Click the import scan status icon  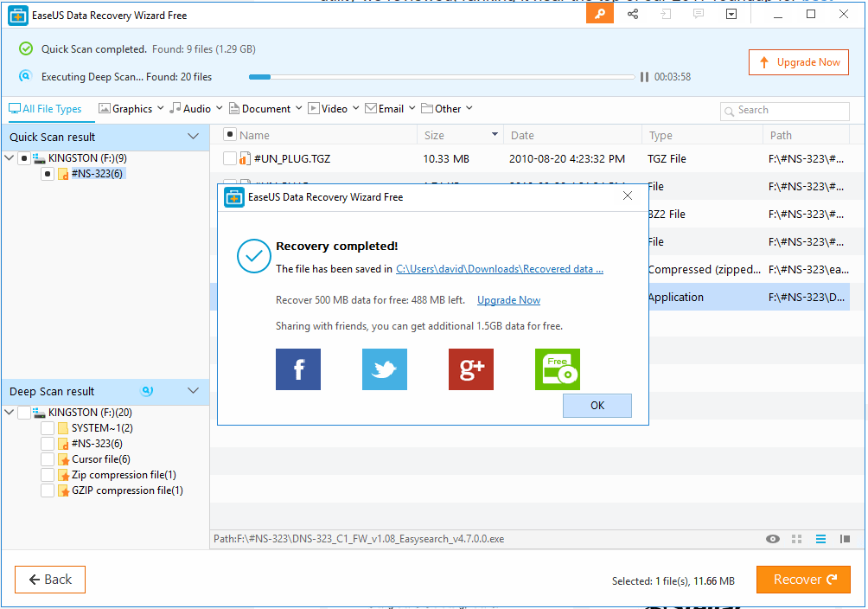[666, 15]
